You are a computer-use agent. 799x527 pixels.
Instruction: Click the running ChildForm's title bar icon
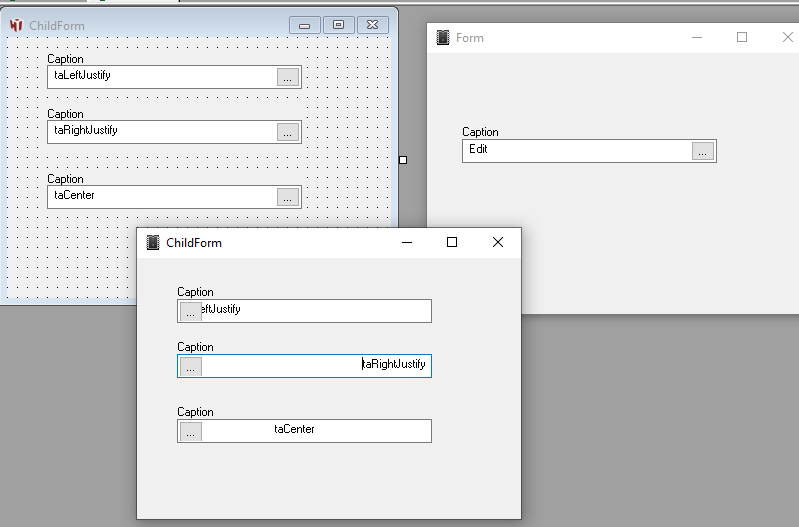point(153,243)
